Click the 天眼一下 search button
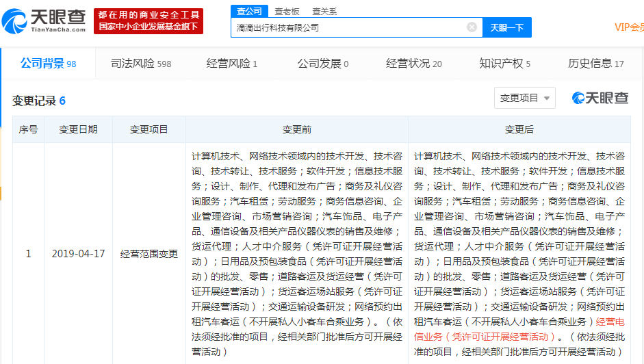Image resolution: width=644 pixels, height=364 pixels. coord(507,27)
